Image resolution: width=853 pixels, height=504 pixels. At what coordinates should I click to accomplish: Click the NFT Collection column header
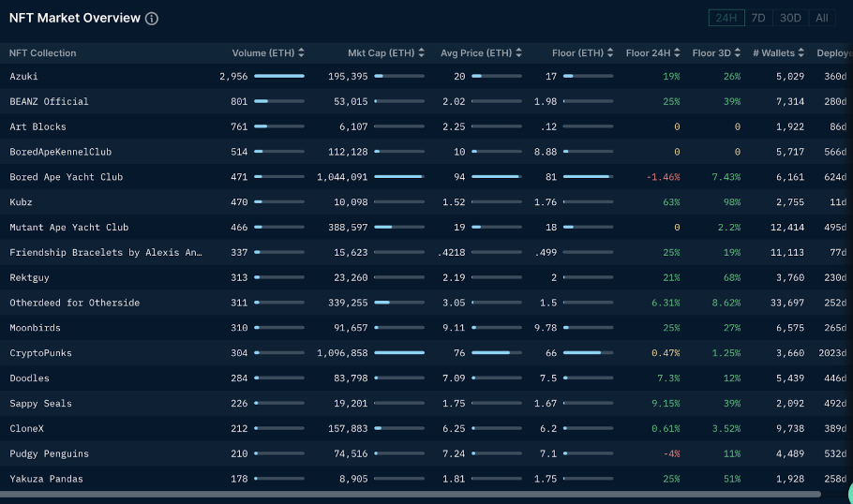click(43, 53)
